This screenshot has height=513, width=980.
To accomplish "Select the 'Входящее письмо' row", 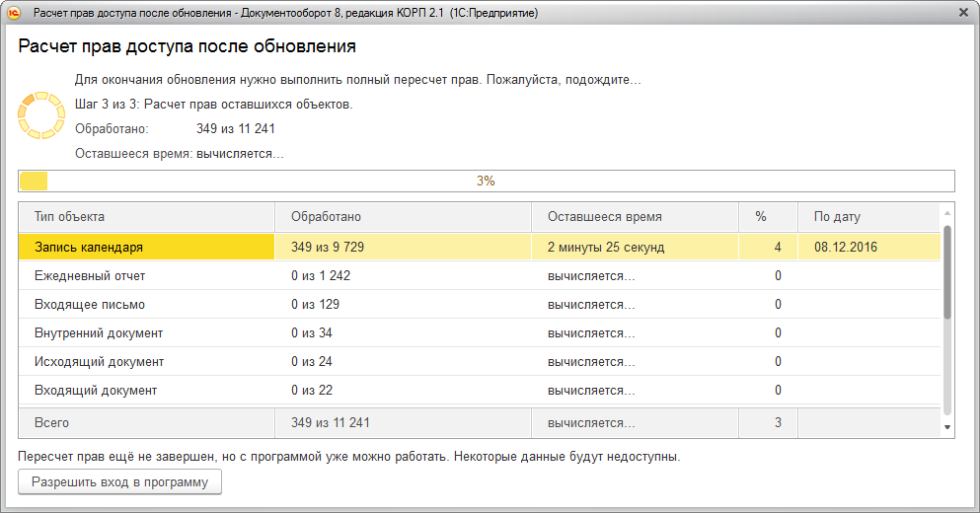I will point(146,305).
